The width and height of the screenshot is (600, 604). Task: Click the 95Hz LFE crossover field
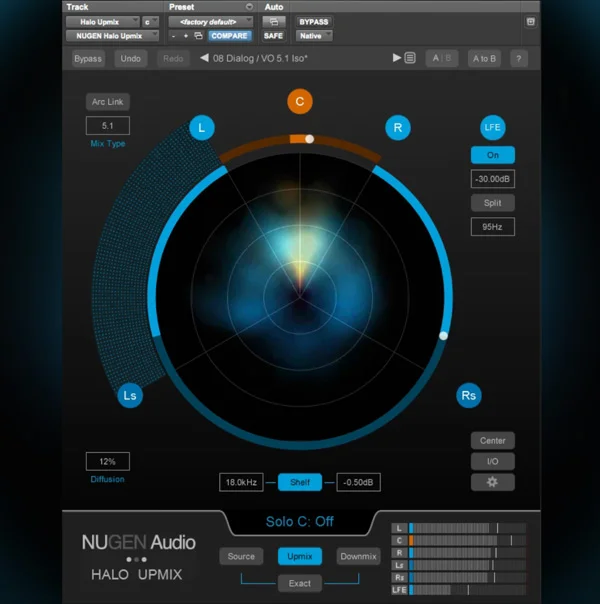click(493, 227)
